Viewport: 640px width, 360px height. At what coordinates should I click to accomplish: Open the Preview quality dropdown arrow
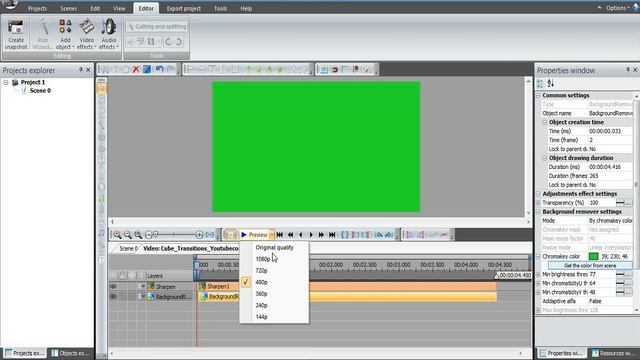pyautogui.click(x=271, y=235)
